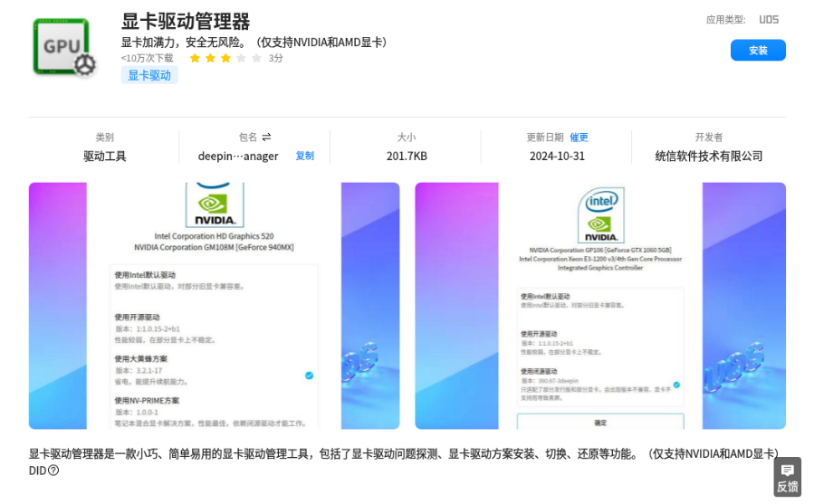This screenshot has width=814, height=504.
Task: Click the developer name 统信软件技术有限公司
Action: click(709, 157)
